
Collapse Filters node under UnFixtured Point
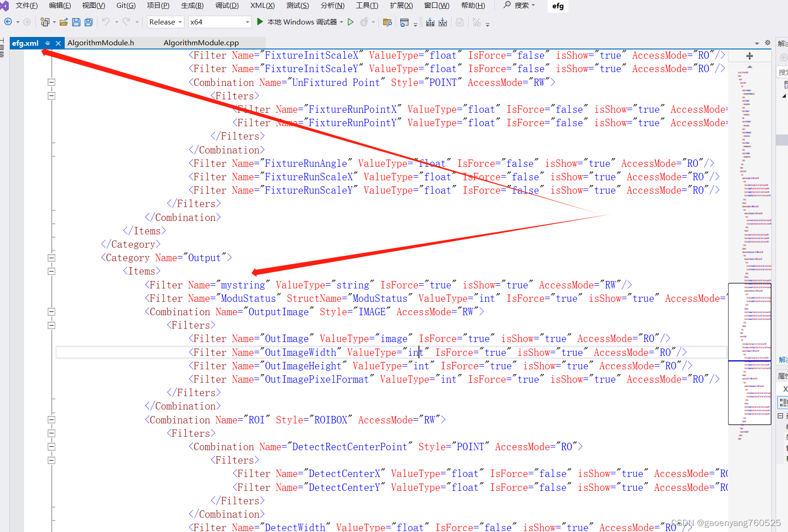[51, 96]
